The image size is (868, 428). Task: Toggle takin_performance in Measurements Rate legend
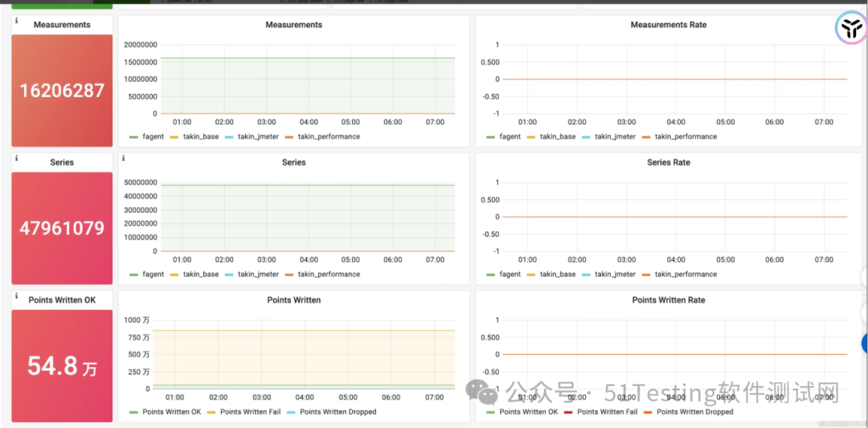pyautogui.click(x=686, y=137)
